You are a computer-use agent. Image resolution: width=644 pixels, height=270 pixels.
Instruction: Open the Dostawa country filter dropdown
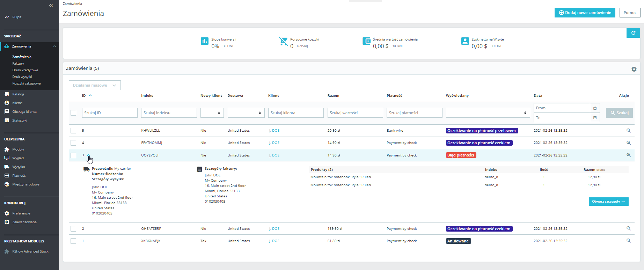pyautogui.click(x=246, y=113)
